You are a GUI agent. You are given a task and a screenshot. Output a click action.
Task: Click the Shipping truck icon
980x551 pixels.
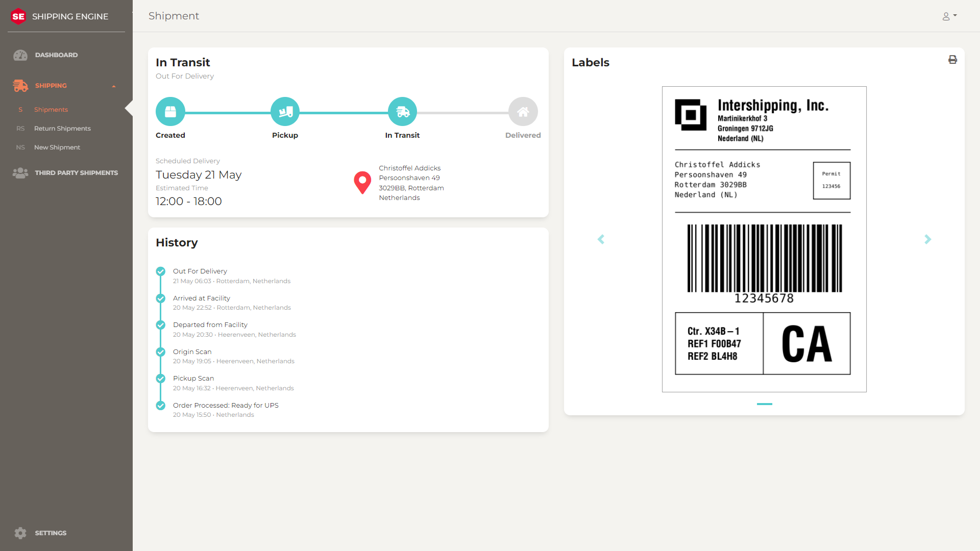(20, 86)
